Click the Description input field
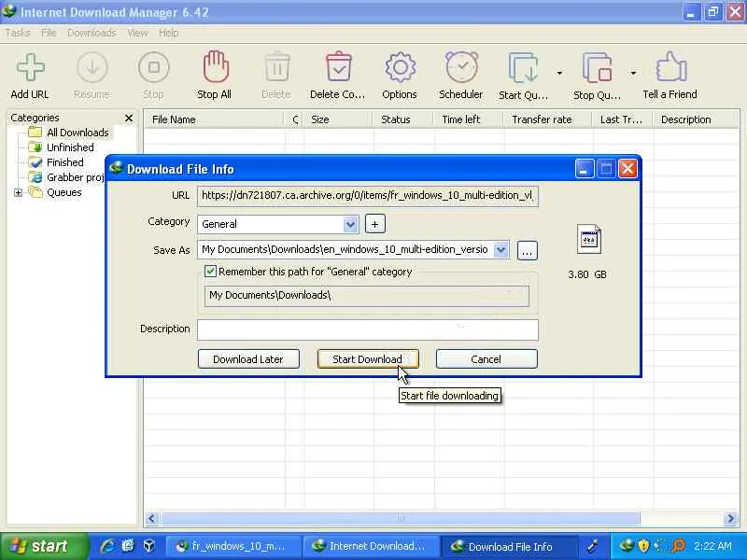Image resolution: width=747 pixels, height=560 pixels. 368,329
